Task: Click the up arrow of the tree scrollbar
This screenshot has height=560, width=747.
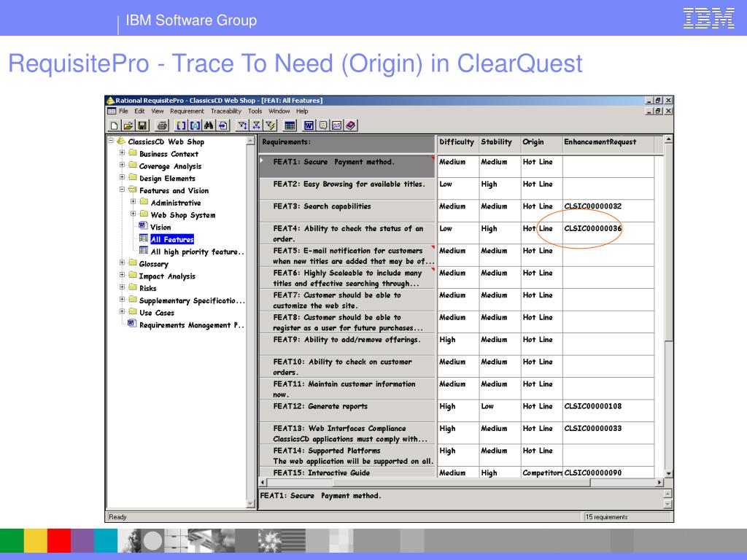Action: point(251,141)
